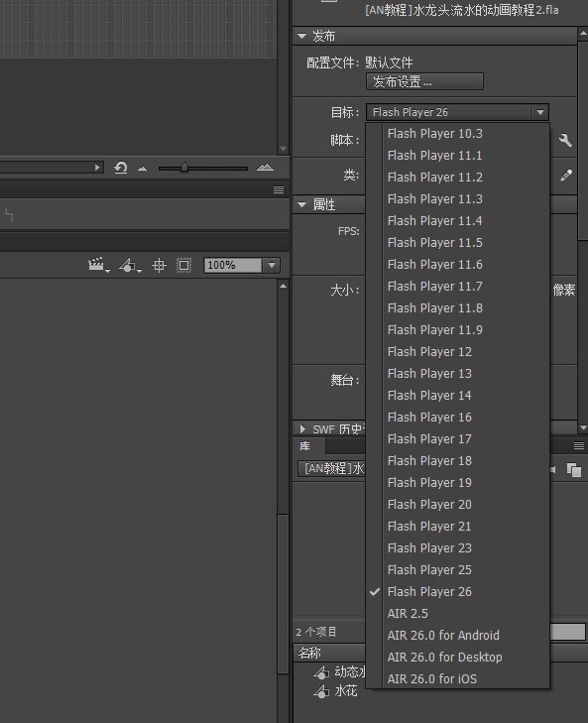Click the 发布设置 button
This screenshot has width=588, height=723.
point(424,81)
